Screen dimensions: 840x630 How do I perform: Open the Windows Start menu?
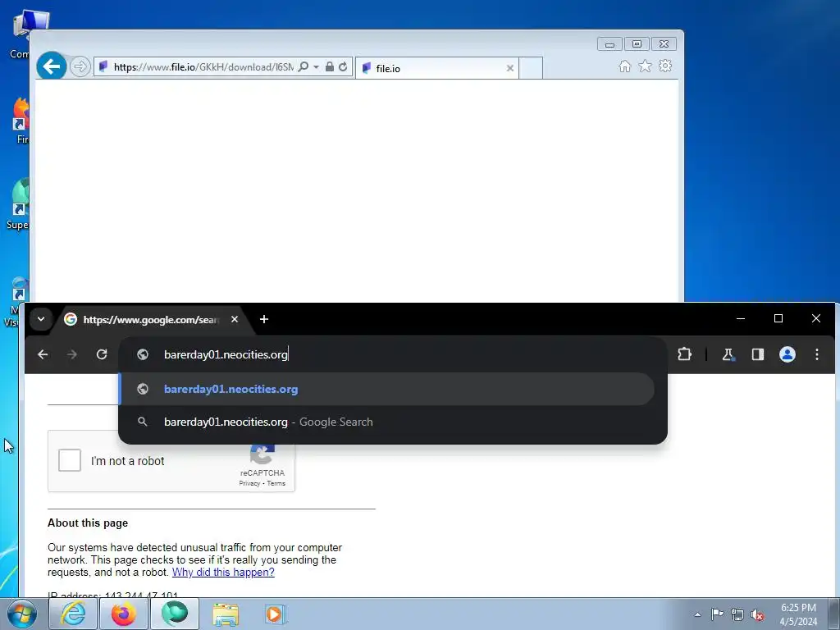coord(22,614)
